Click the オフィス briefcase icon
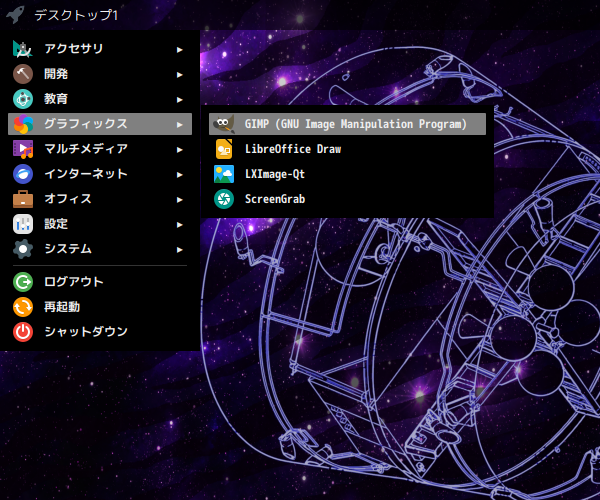This screenshot has width=600, height=500. tap(23, 199)
